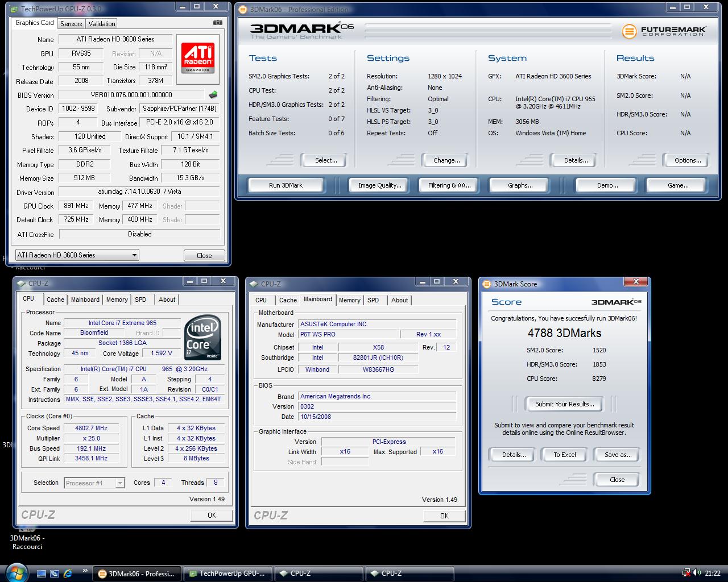Open the Cache tab in CPU-Z CPU window
This screenshot has height=582, width=728.
click(x=55, y=300)
